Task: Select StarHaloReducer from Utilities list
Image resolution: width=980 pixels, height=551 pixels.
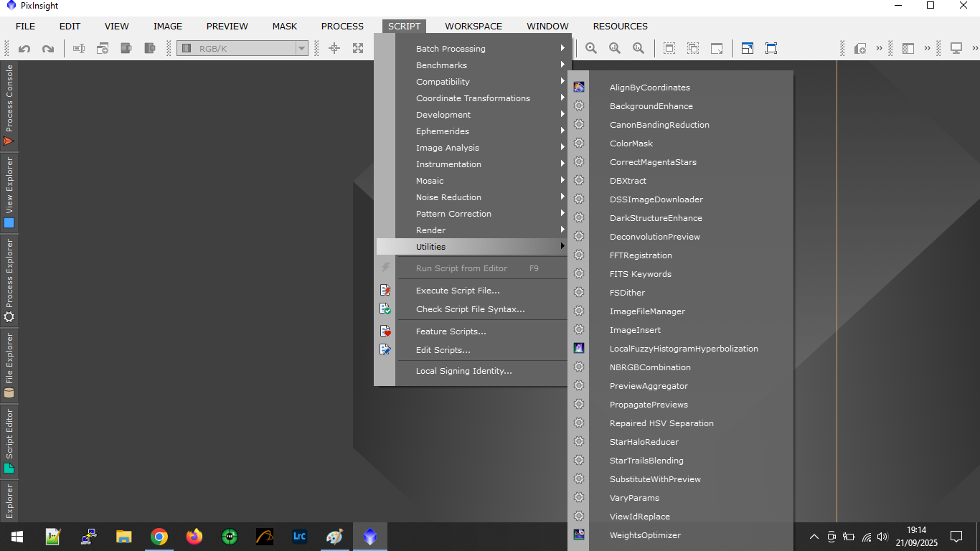Action: tap(644, 442)
